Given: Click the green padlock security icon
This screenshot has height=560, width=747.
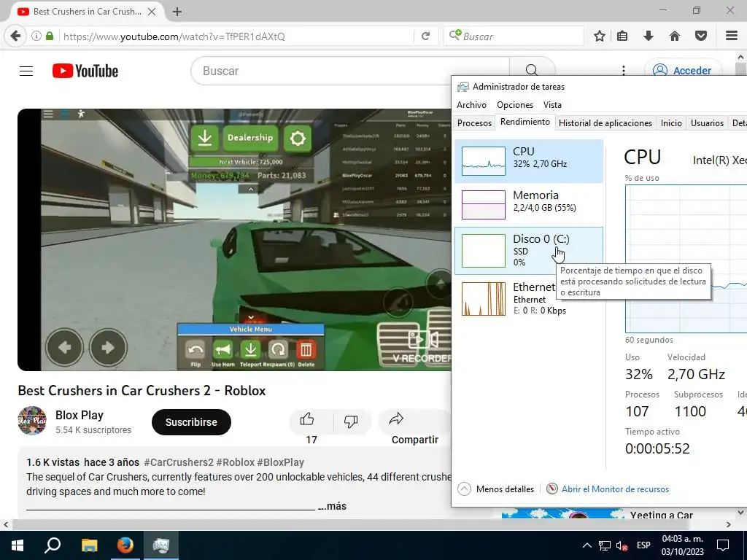Looking at the screenshot, I should pyautogui.click(x=50, y=36).
